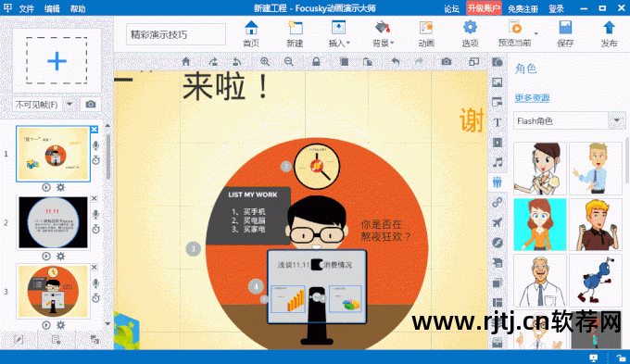Expand the Flash角色 dropdown

[617, 120]
